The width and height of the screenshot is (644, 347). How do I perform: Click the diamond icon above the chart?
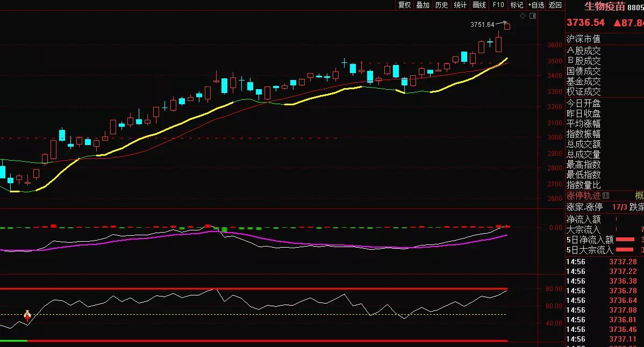tap(523, 16)
